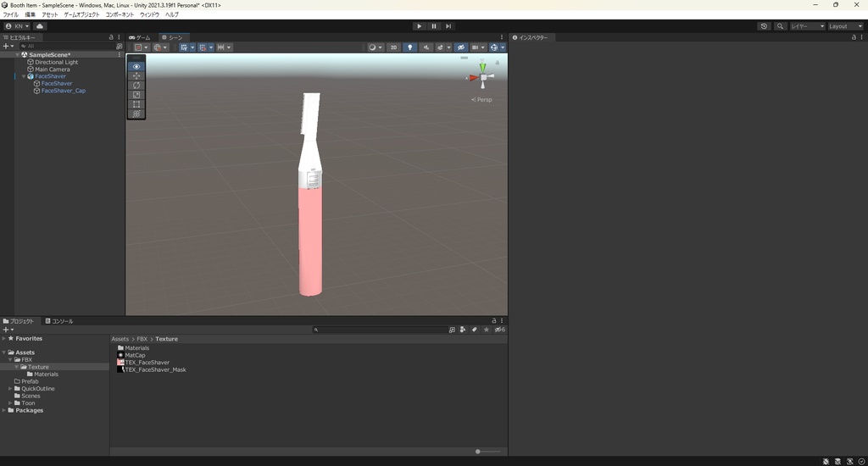The image size is (868, 466).
Task: Open the Layout dropdown
Action: click(x=846, y=26)
